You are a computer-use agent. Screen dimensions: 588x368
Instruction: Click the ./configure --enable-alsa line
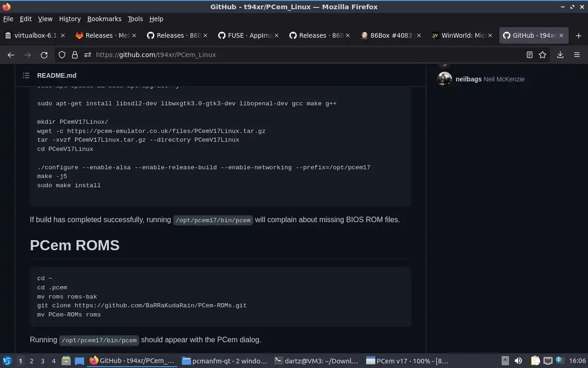coord(204,167)
